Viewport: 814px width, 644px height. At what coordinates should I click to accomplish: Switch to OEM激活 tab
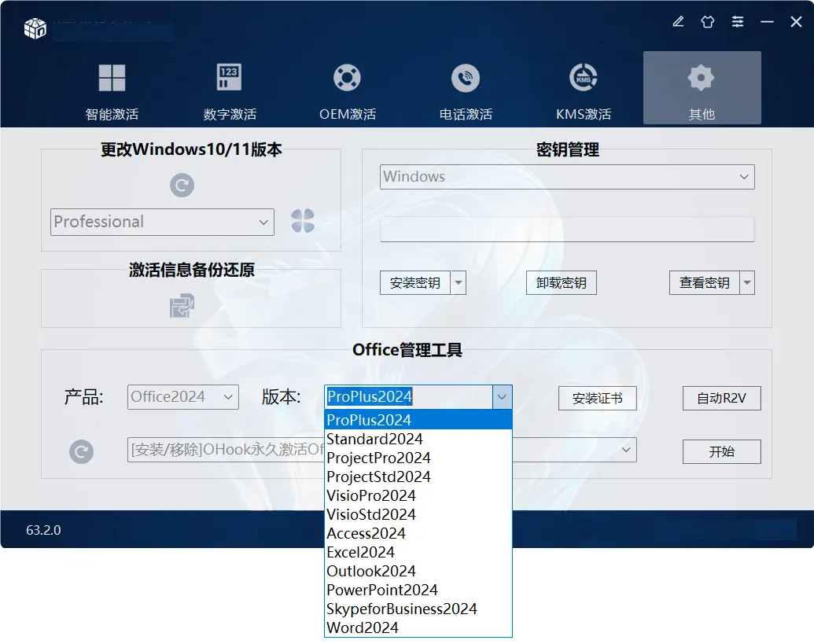(348, 91)
